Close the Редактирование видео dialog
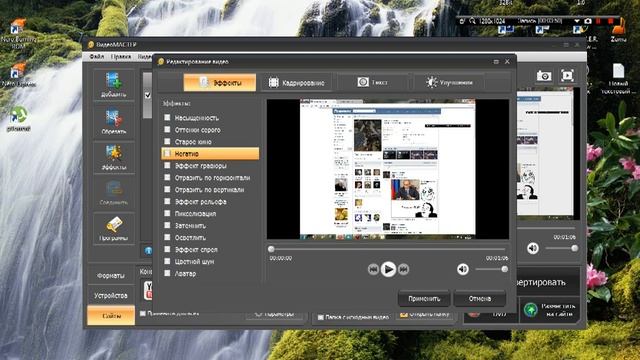This screenshot has width=640, height=360. pos(507,62)
